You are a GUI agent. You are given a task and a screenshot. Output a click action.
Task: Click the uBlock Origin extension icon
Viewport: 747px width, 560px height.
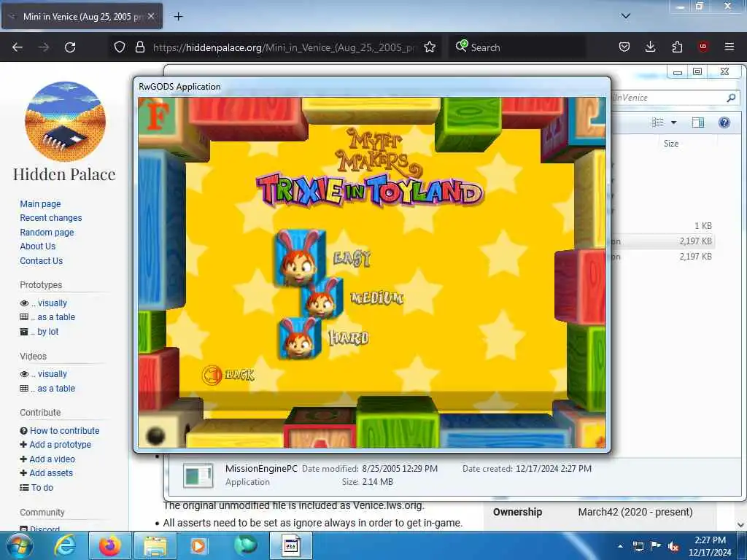(703, 47)
